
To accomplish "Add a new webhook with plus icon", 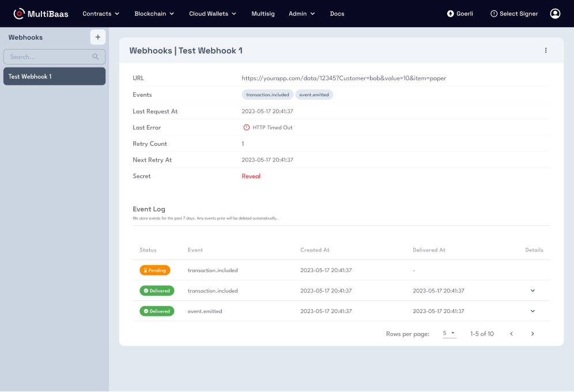I will tap(97, 37).
